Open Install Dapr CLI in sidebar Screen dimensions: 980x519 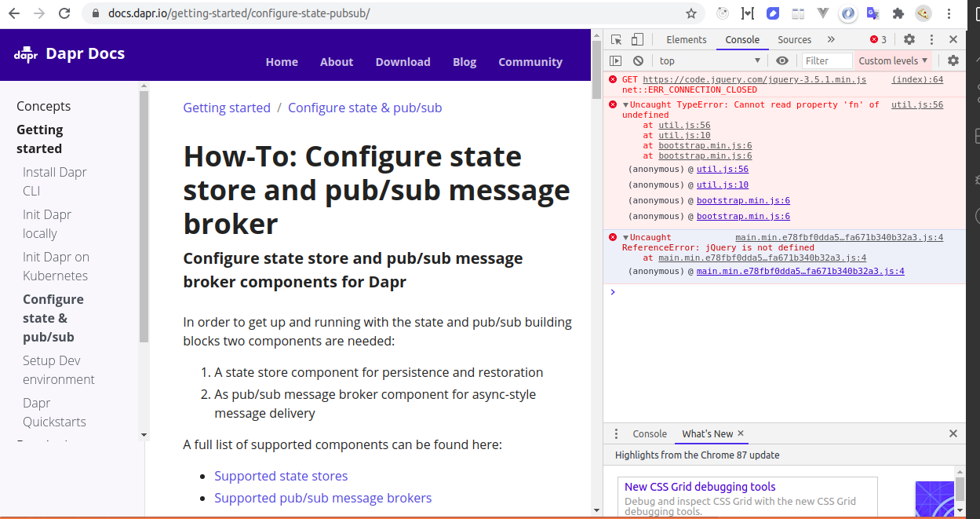click(55, 181)
